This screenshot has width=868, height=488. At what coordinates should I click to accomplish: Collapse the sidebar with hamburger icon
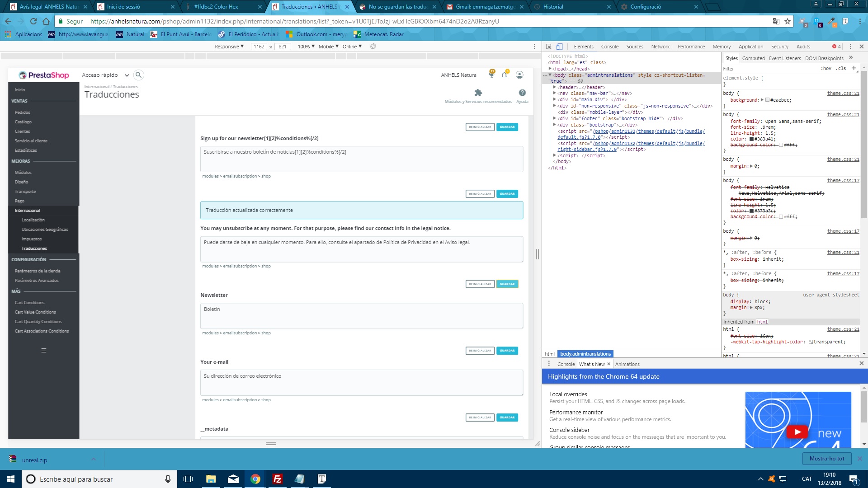[x=44, y=351]
